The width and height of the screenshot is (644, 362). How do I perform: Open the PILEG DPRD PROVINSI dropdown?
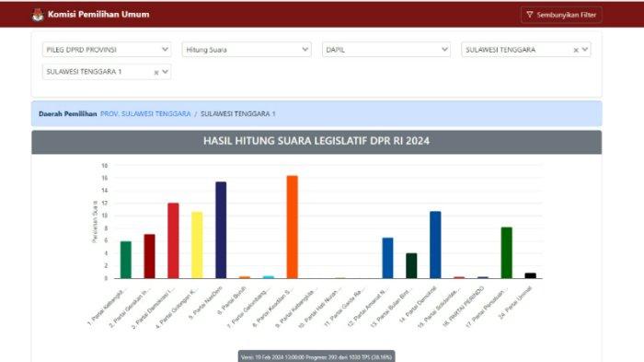pos(107,50)
